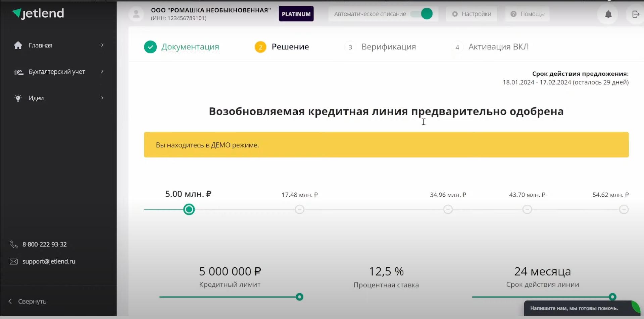Select the 17.48 млн. ₽ limit point
The height and width of the screenshot is (319, 644).
click(299, 209)
